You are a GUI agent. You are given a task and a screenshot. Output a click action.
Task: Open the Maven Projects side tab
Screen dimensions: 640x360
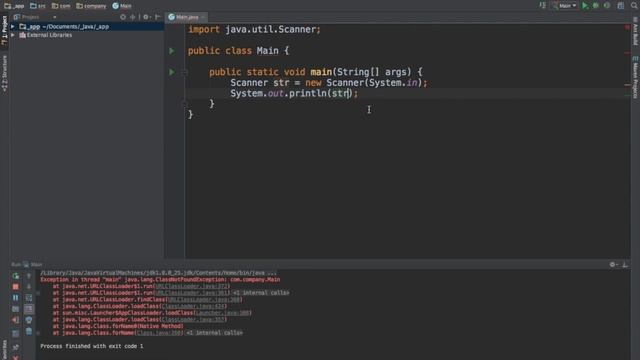636,78
